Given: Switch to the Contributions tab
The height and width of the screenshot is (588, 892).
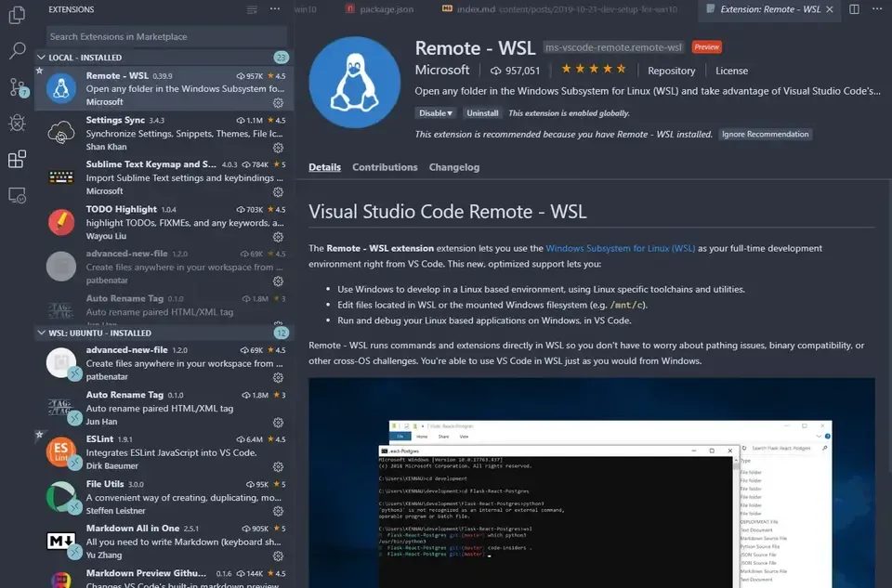Looking at the screenshot, I should [384, 166].
